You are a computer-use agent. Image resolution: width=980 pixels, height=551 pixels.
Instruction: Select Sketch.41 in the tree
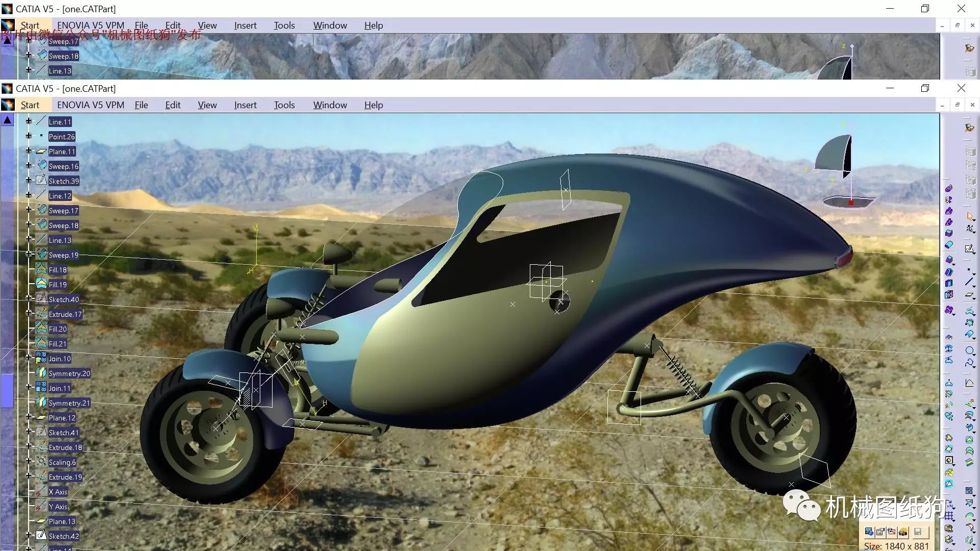tap(64, 432)
